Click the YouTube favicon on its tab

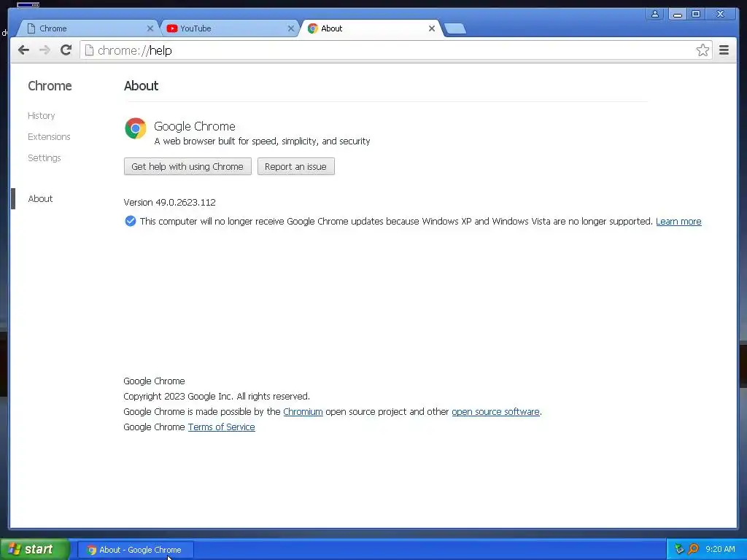pyautogui.click(x=172, y=28)
